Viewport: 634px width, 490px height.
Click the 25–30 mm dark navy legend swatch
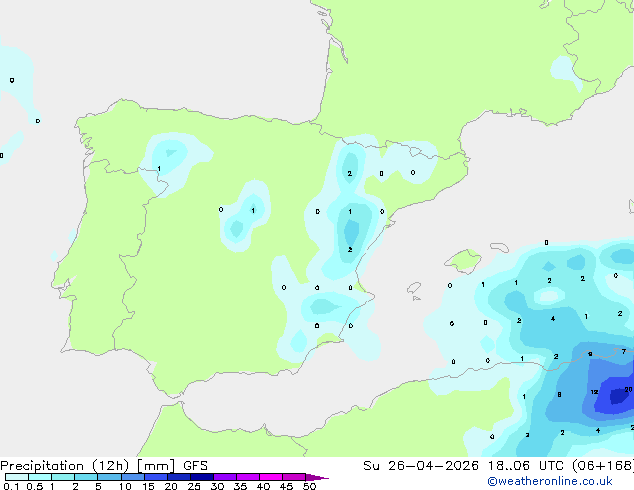(x=202, y=477)
